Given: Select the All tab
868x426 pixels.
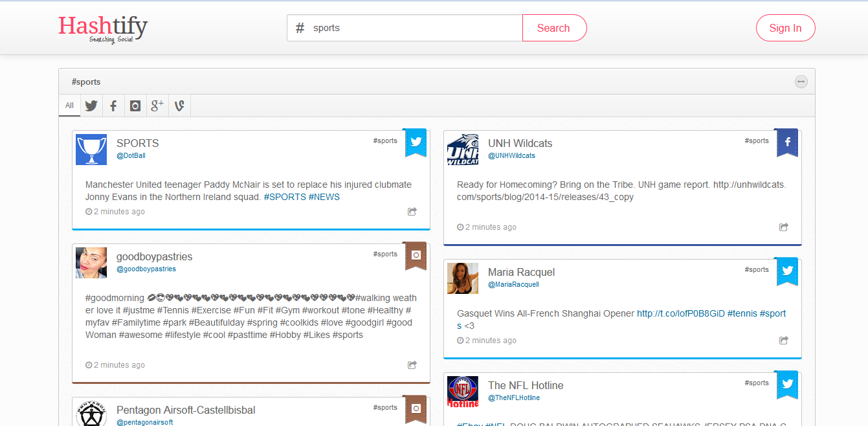Looking at the screenshot, I should coord(69,106).
